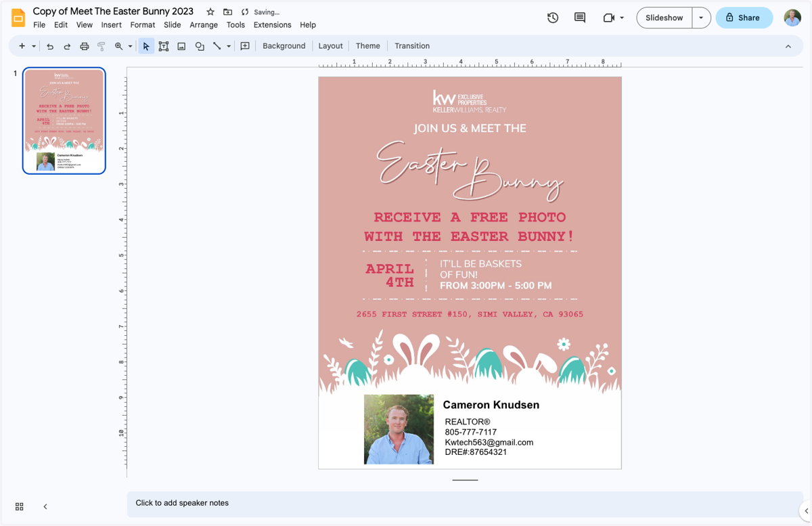Click the notes panel divider handle
Viewport: 812px width, 526px height.
tap(465, 480)
